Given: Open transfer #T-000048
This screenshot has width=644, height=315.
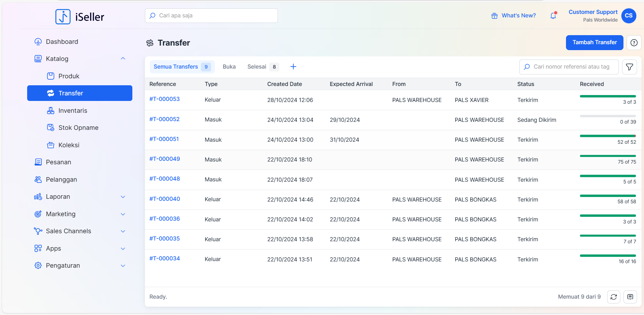Looking at the screenshot, I should tap(165, 179).
